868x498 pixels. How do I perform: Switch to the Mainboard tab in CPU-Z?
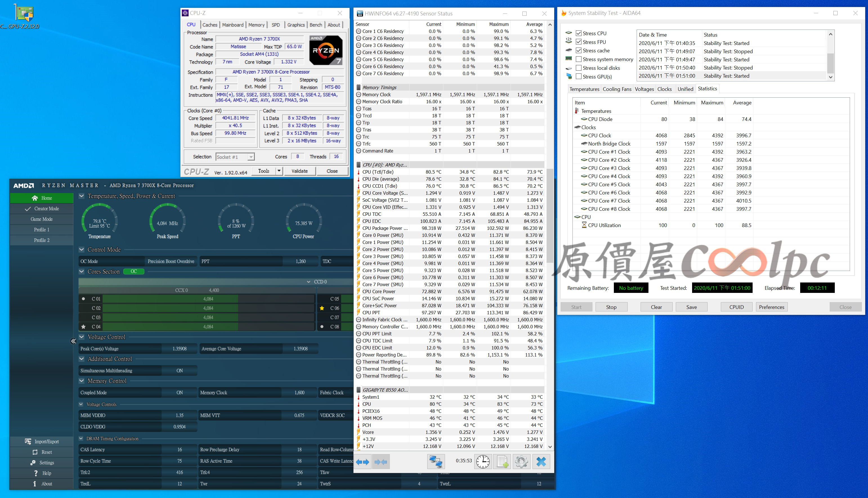pyautogui.click(x=233, y=25)
